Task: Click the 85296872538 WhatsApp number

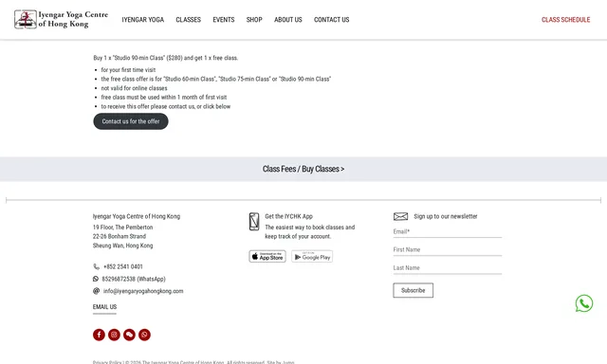Action: point(134,279)
